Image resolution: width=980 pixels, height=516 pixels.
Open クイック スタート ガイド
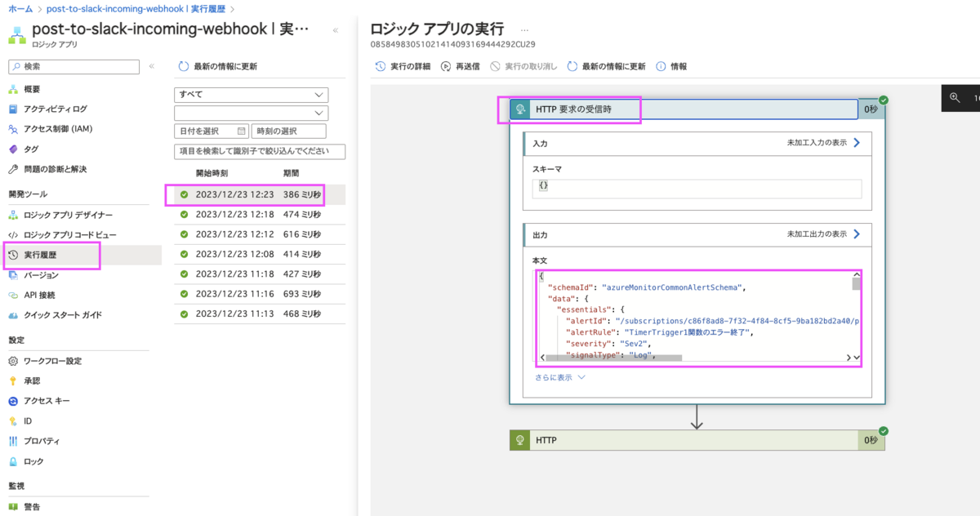[x=63, y=315]
